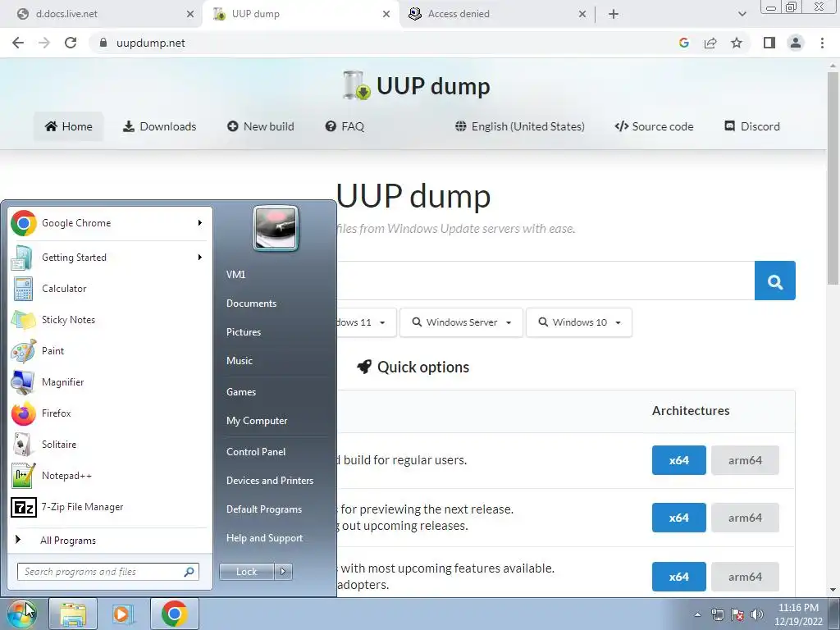Click the network tray icon
Image resolution: width=840 pixels, height=630 pixels.
[717, 614]
